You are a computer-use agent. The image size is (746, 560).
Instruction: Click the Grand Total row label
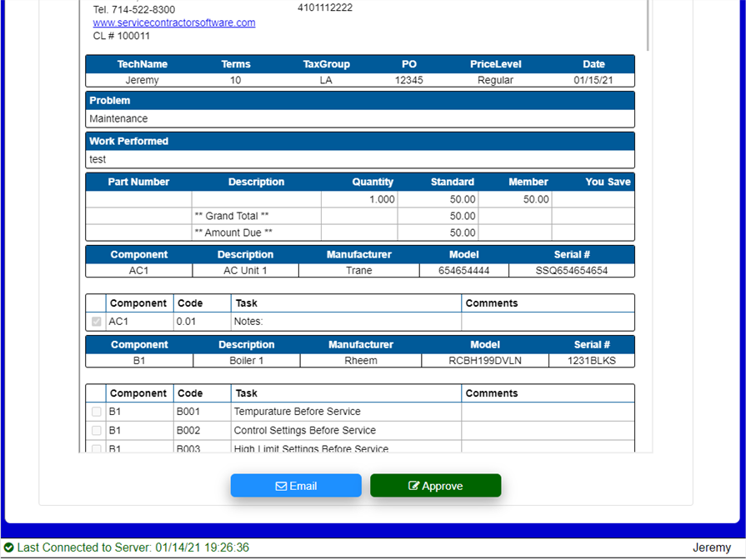coord(231,216)
